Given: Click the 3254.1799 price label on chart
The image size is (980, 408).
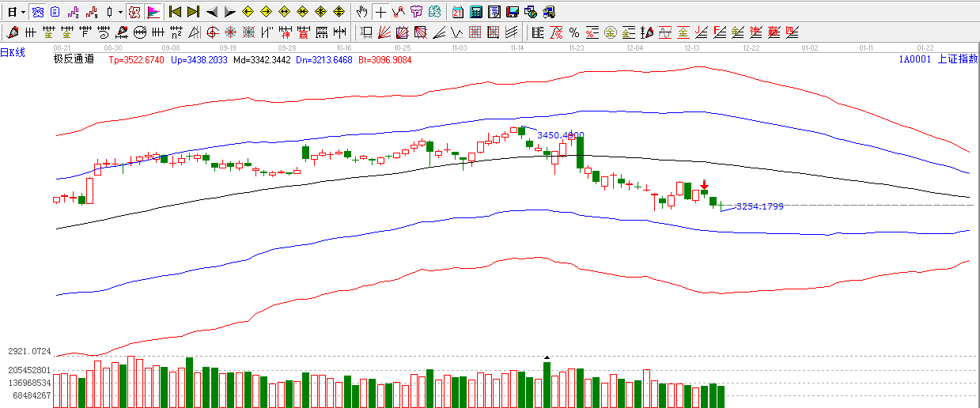Looking at the screenshot, I should (759, 206).
